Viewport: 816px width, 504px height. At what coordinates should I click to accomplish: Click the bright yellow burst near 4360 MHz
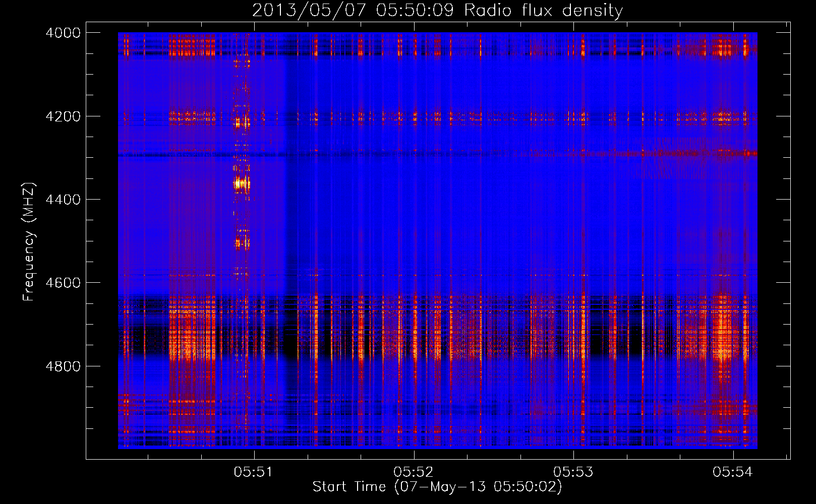tap(242, 183)
